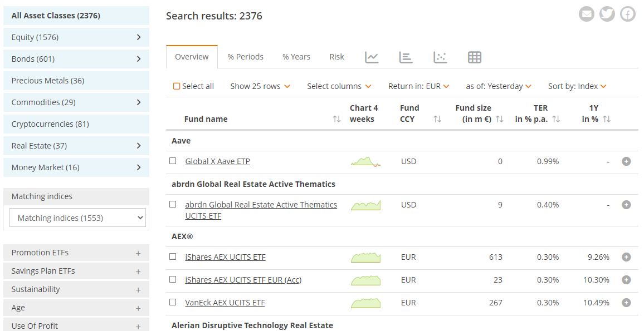
Task: Open the VanEck AEX UCITS ETF link
Action: pyautogui.click(x=225, y=303)
